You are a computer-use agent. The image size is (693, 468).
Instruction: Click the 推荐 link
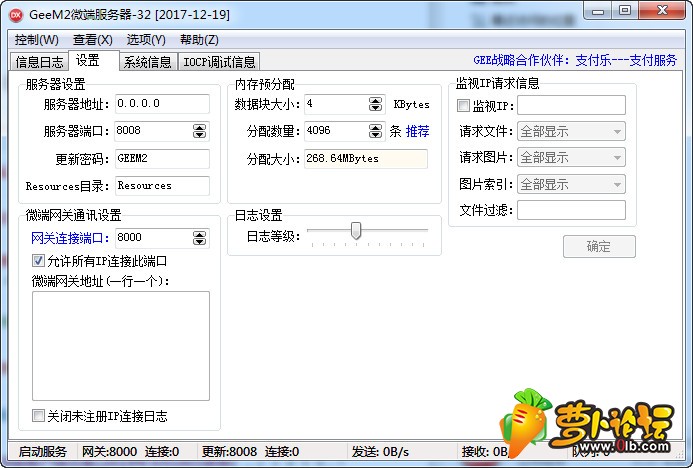tap(418, 131)
